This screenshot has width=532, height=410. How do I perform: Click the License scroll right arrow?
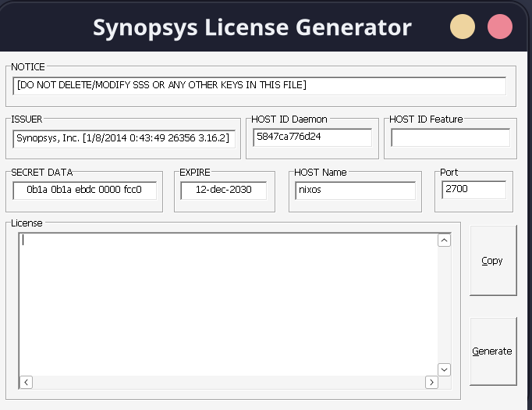431,382
